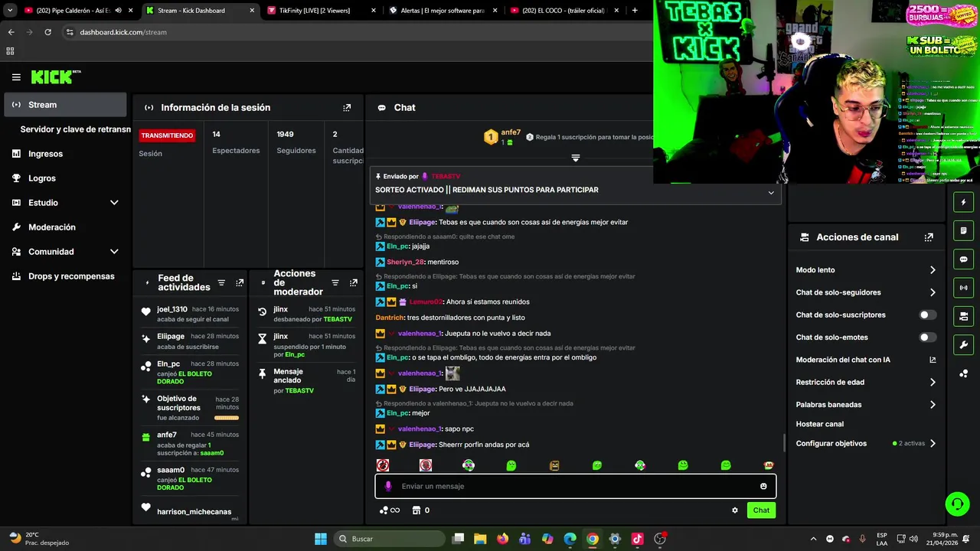Image resolution: width=980 pixels, height=551 pixels.
Task: Open Modo lento options
Action: (866, 270)
